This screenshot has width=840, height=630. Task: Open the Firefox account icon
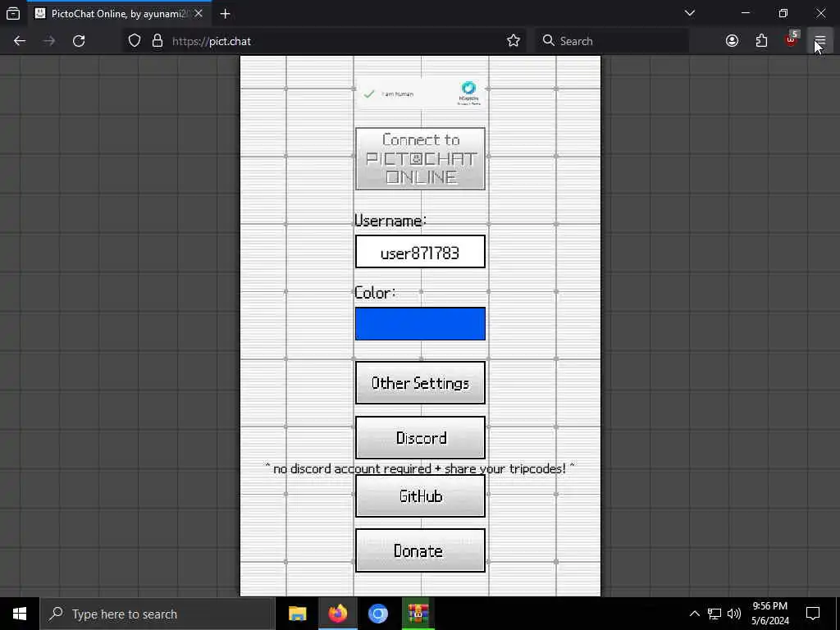click(x=732, y=41)
